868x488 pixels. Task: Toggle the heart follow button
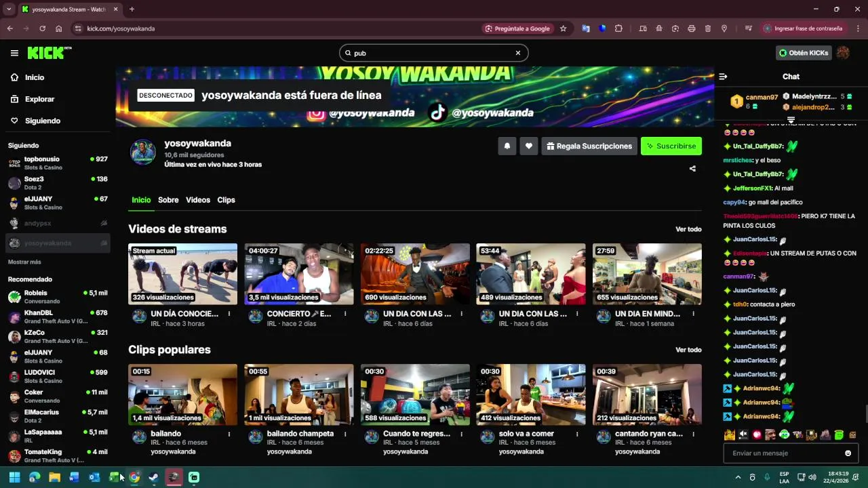[x=529, y=146]
